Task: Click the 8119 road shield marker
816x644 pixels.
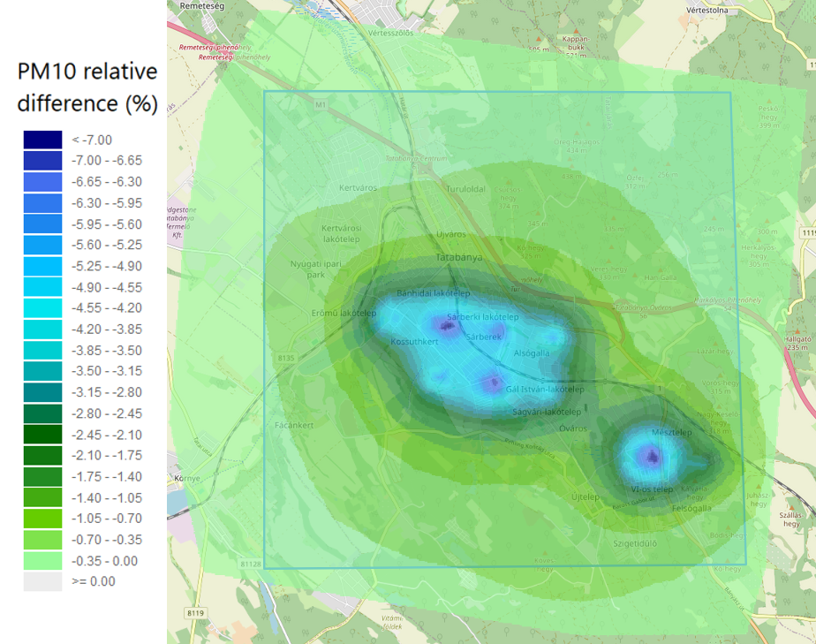Action: click(196, 612)
